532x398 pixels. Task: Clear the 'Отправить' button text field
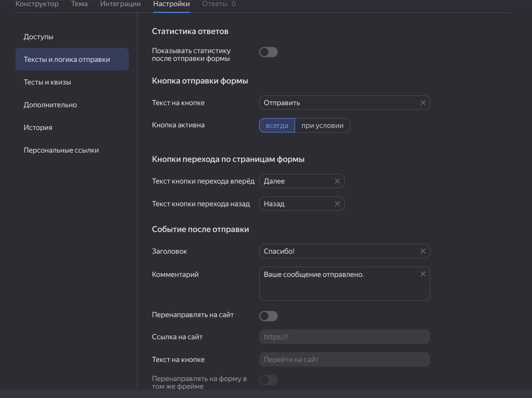423,103
